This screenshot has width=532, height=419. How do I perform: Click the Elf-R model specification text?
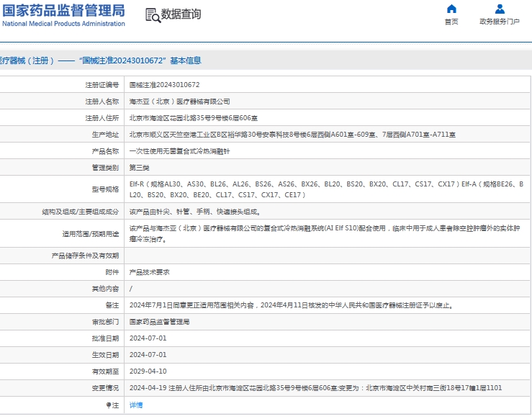pyautogui.click(x=326, y=189)
